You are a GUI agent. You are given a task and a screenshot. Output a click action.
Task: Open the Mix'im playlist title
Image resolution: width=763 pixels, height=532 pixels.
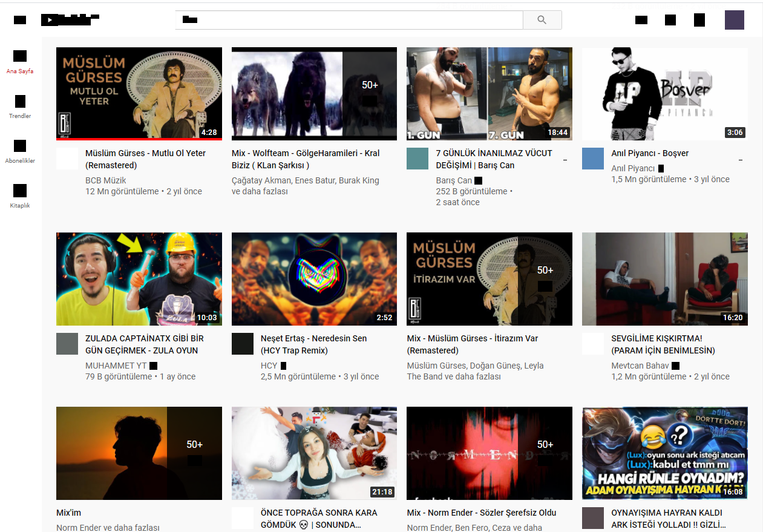click(68, 513)
